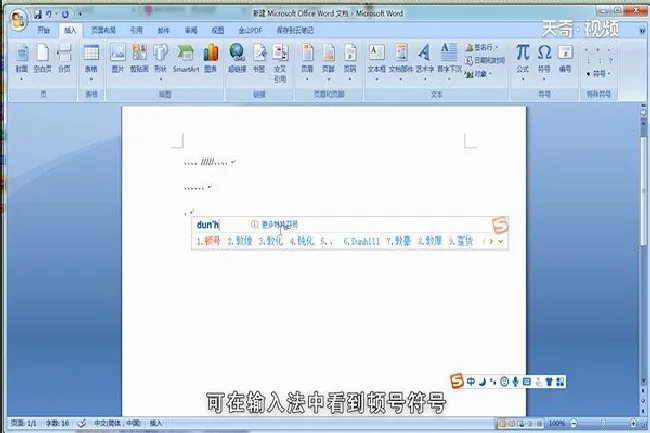Click the 更多特殊符号 link in the IME bar
Screen dimensions: 650x433
point(279,225)
